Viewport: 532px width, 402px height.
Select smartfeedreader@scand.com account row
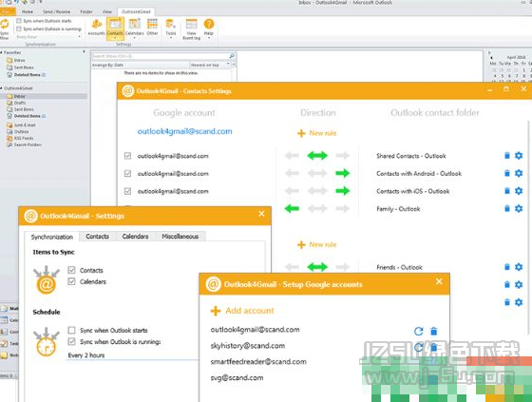(x=258, y=361)
